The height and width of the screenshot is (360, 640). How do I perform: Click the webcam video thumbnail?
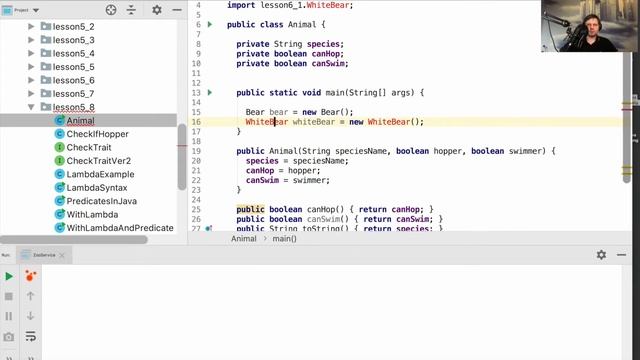pyautogui.click(x=590, y=26)
